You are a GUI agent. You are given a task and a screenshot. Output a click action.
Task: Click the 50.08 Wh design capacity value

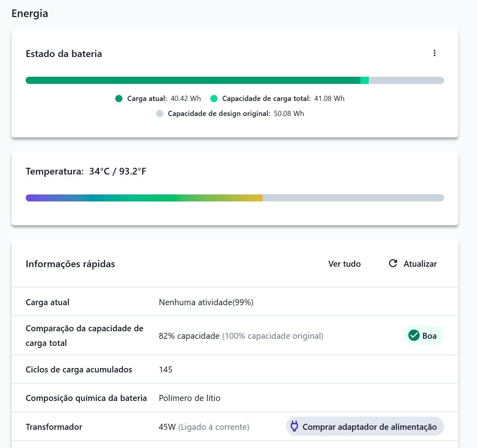coord(289,114)
